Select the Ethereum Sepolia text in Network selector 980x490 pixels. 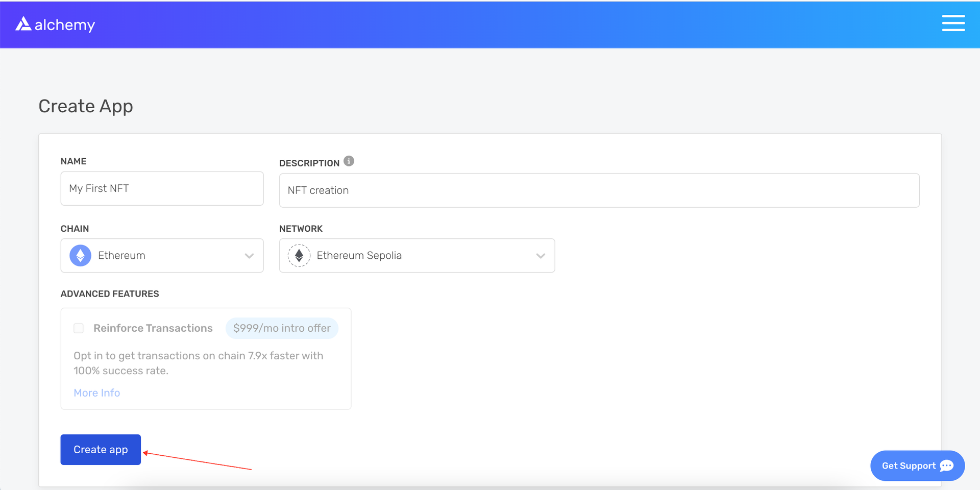359,255
